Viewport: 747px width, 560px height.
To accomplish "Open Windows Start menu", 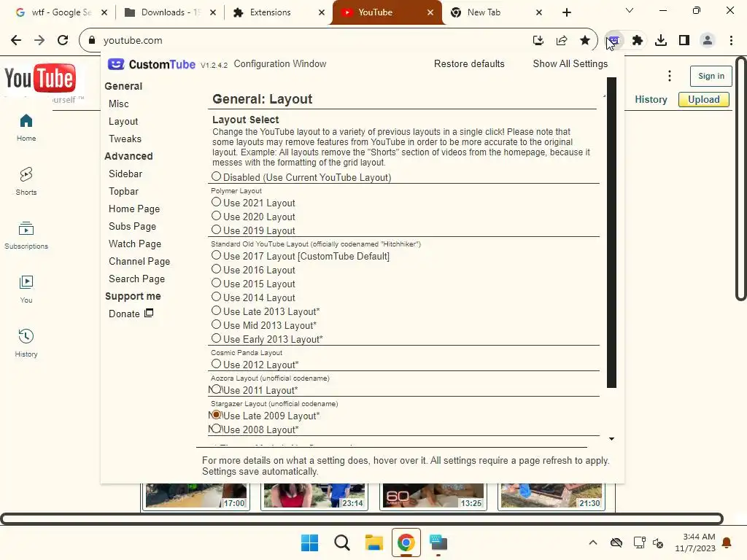I will (x=309, y=542).
